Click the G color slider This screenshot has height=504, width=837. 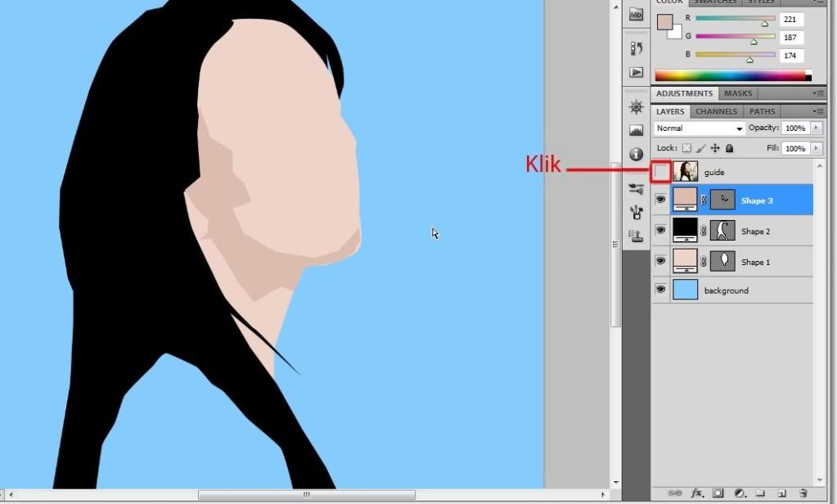(x=736, y=36)
